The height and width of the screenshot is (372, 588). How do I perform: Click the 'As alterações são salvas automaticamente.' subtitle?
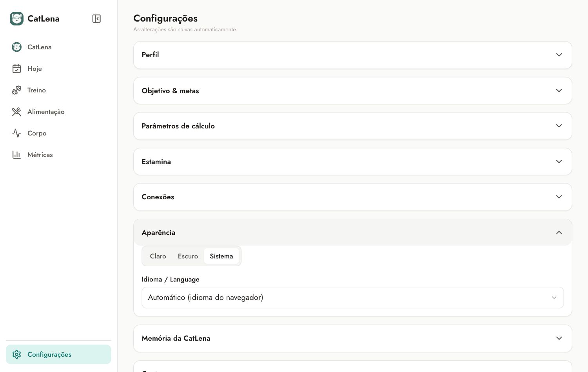click(x=185, y=29)
